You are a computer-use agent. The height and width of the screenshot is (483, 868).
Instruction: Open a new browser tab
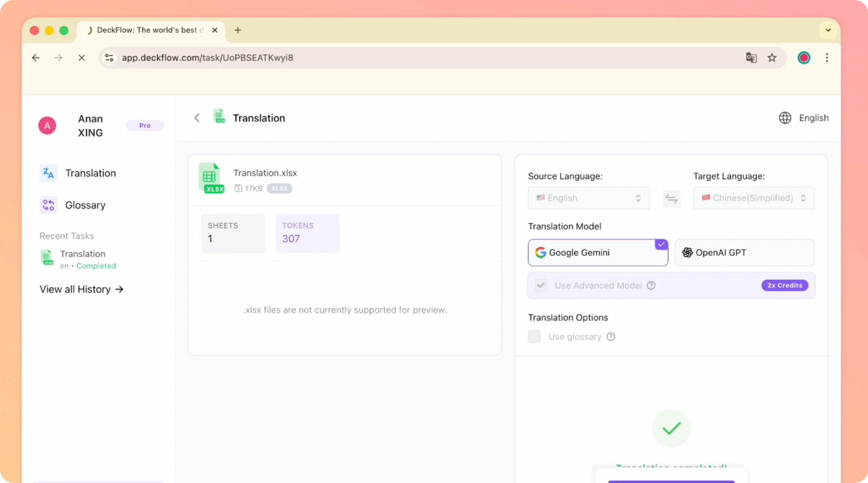[x=238, y=30]
